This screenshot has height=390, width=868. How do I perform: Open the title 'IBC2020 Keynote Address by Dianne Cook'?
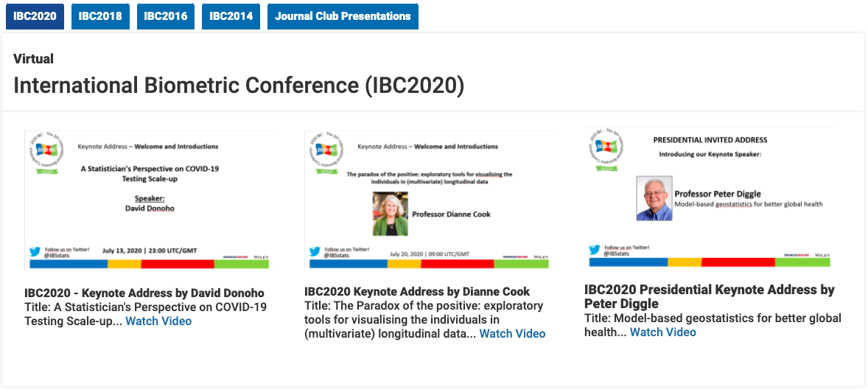[417, 291]
